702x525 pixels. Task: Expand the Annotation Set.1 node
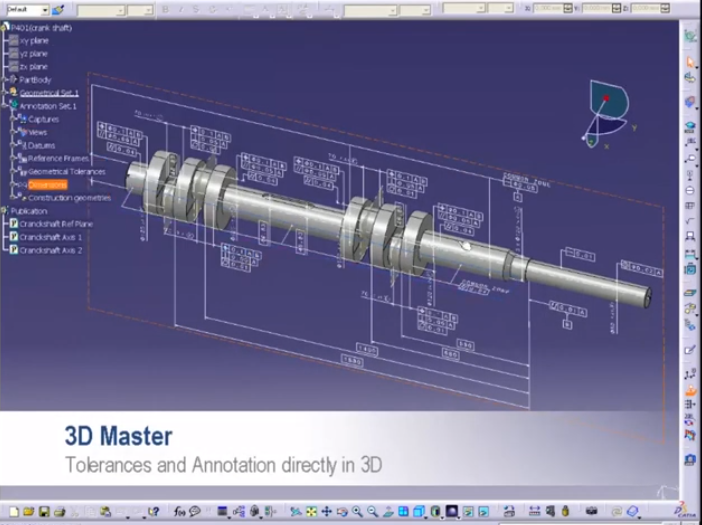[4, 106]
